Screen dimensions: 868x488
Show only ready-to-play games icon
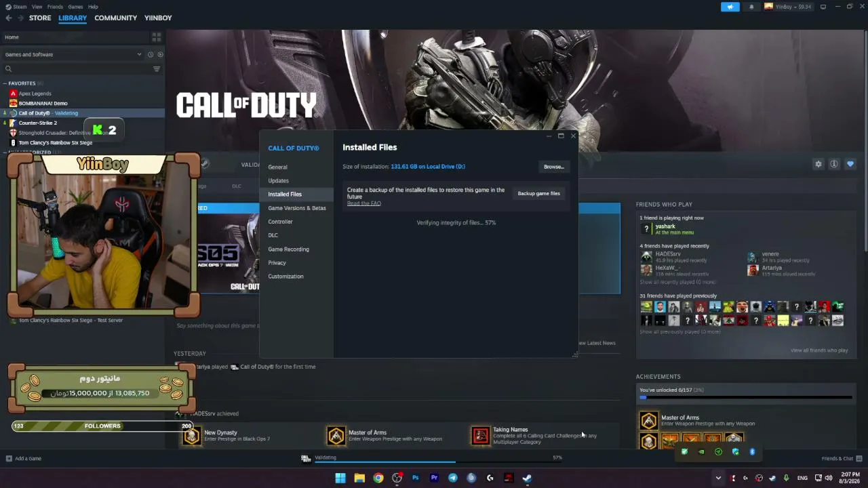click(x=160, y=54)
